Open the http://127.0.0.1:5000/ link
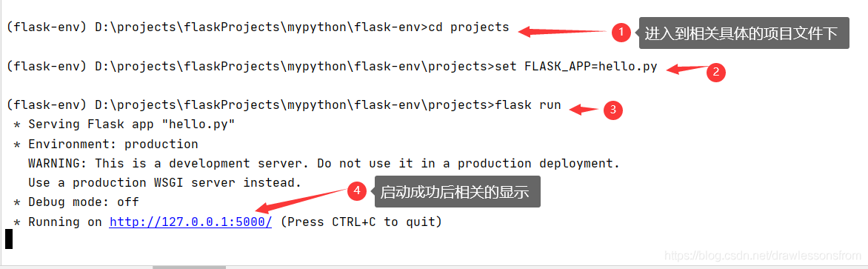 pyautogui.click(x=190, y=222)
